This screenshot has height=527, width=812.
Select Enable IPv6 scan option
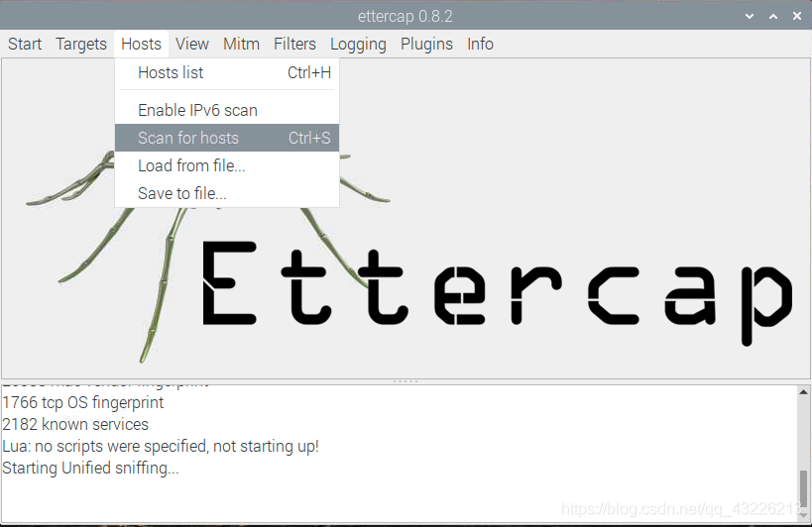click(x=227, y=110)
